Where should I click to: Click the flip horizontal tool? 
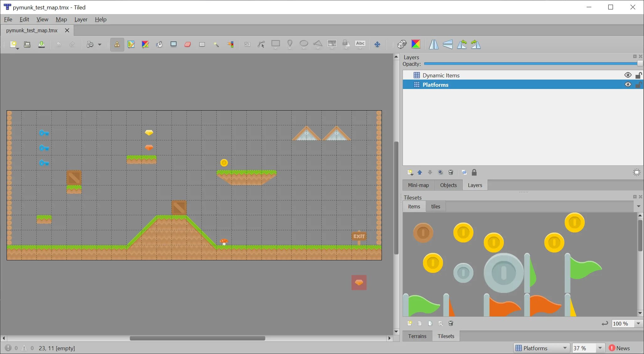pyautogui.click(x=434, y=44)
